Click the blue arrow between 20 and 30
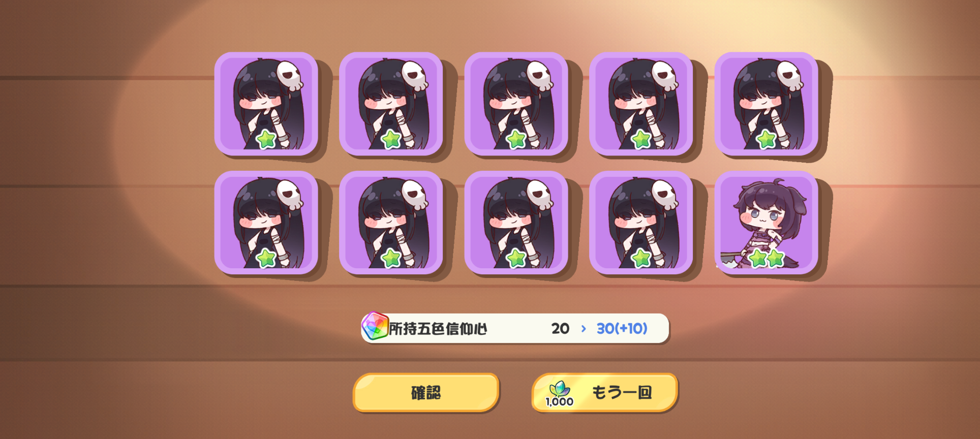The image size is (980, 439). (584, 329)
